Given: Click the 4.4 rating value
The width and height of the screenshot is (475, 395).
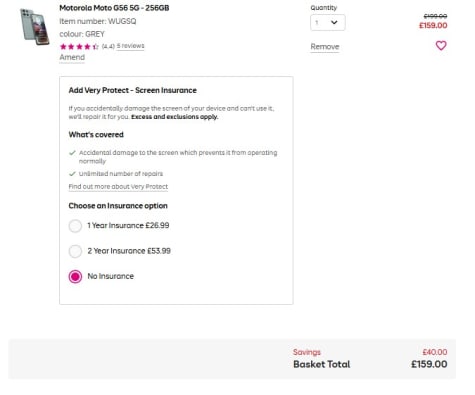Looking at the screenshot, I should [x=108, y=46].
